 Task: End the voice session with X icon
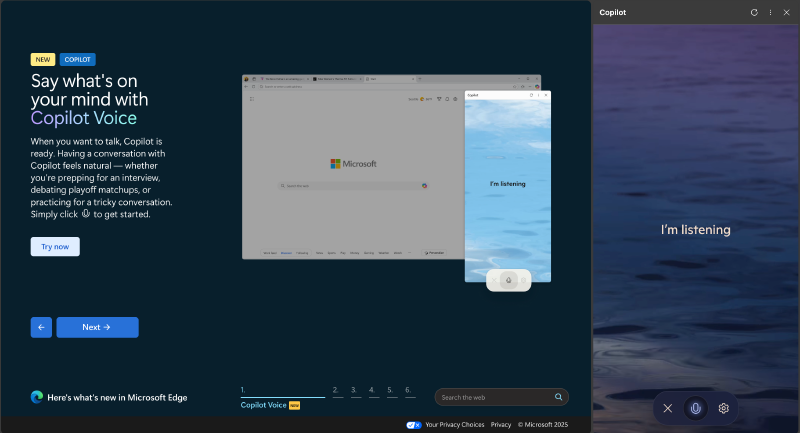(668, 408)
